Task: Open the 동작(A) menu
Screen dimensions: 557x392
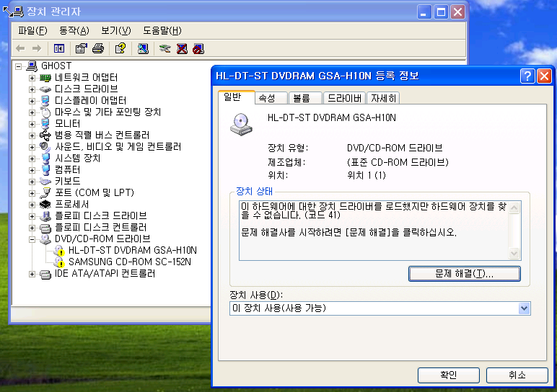Action: tap(74, 30)
